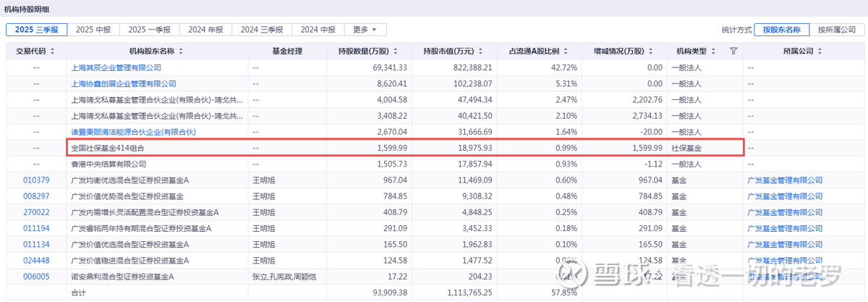868x302 pixels.
Task: Select 按股东名称 statistics mode
Action: [x=782, y=30]
